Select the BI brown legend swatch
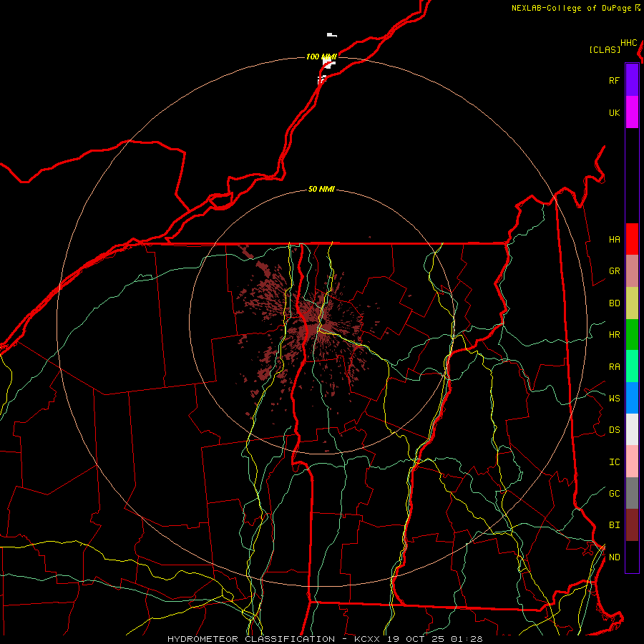Viewport: 644px width, 644px height. [632, 525]
